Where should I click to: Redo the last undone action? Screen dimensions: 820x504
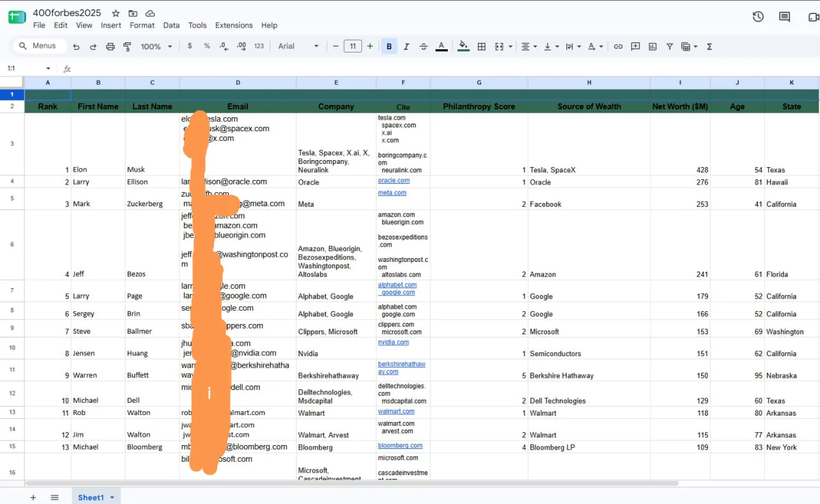pos(93,47)
